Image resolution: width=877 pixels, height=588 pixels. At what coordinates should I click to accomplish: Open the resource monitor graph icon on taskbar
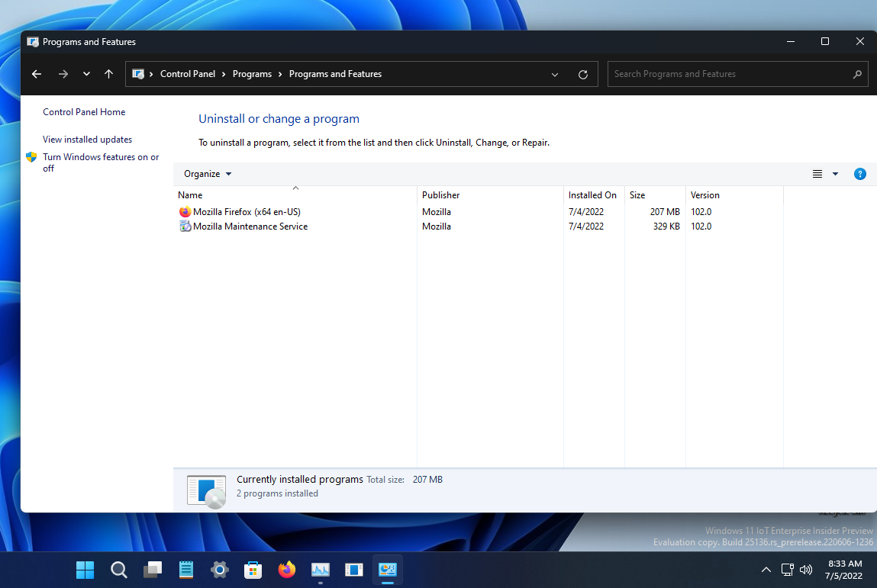tap(320, 570)
